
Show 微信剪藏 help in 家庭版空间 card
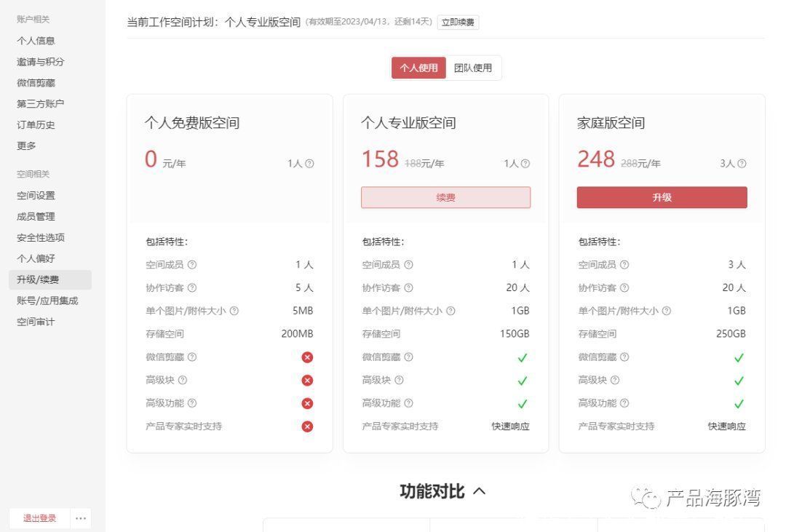(x=624, y=357)
